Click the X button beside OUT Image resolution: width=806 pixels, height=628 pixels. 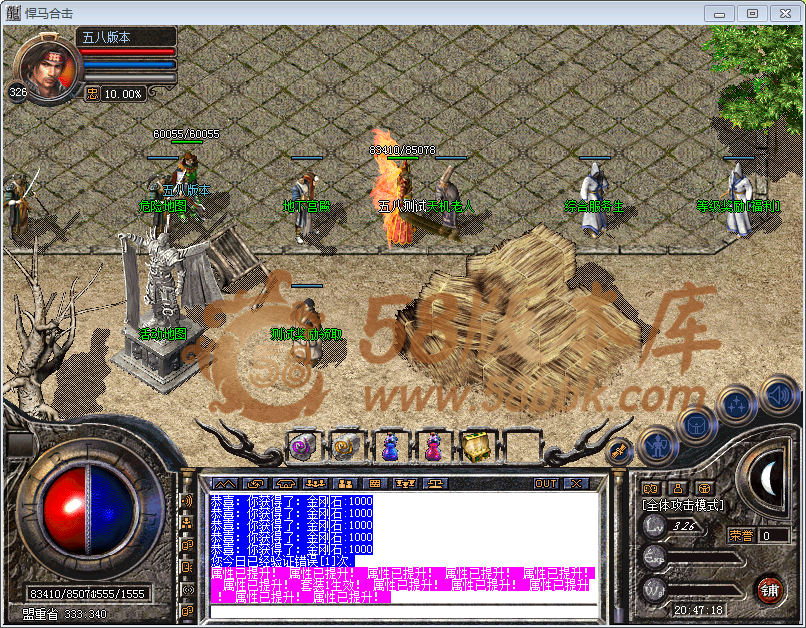click(576, 484)
